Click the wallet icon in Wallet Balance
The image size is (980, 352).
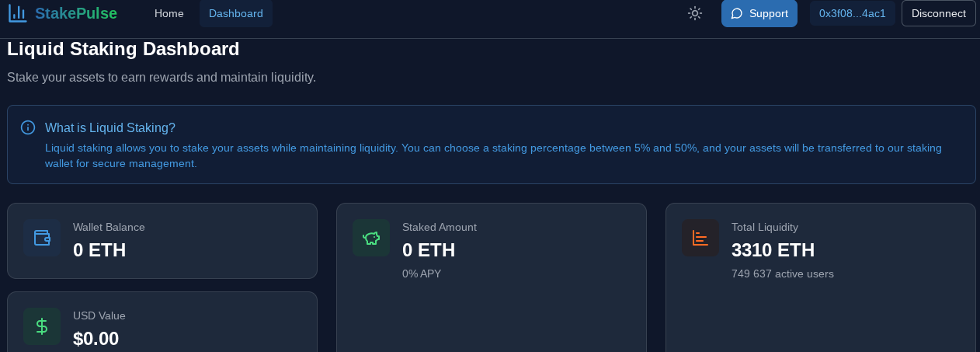click(x=42, y=238)
